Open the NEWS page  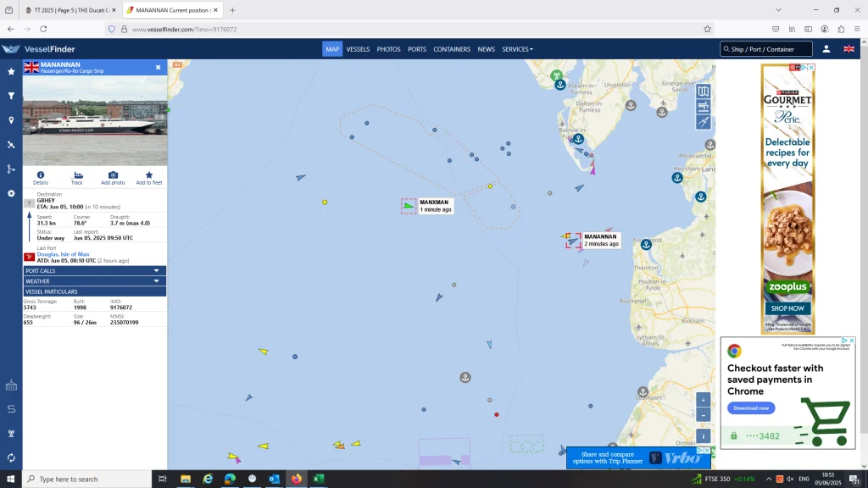click(486, 49)
